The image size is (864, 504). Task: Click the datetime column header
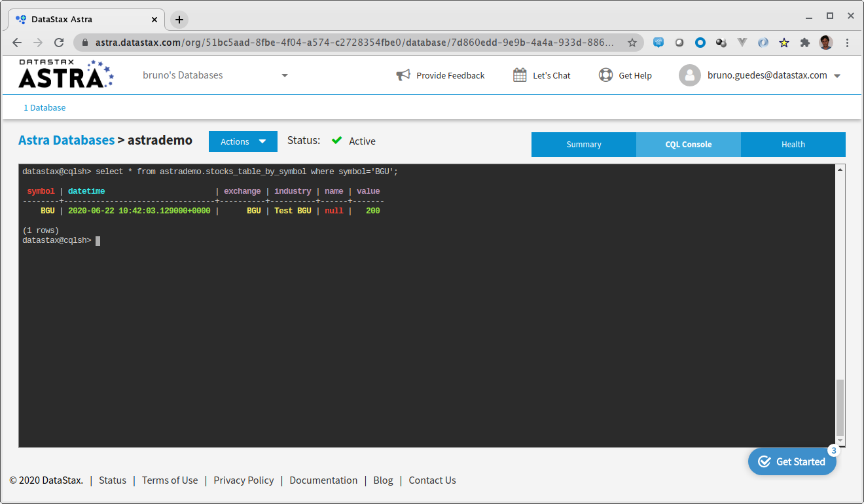pos(86,191)
